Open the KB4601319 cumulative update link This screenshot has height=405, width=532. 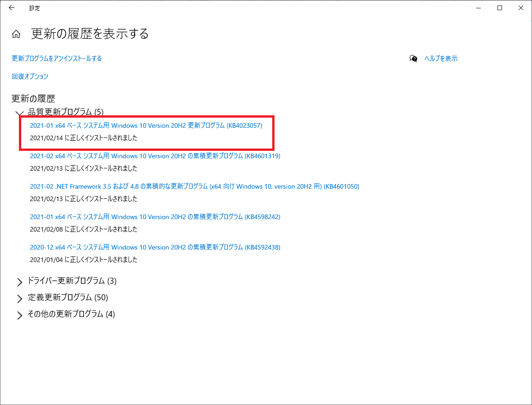pyautogui.click(x=155, y=156)
